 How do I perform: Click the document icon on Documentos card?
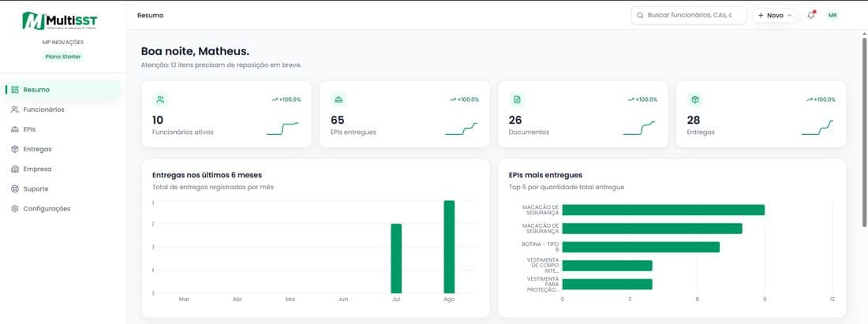coord(517,99)
